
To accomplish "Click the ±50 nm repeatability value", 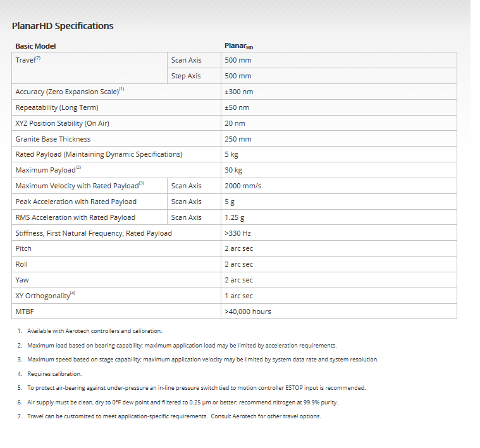I will click(x=237, y=107).
